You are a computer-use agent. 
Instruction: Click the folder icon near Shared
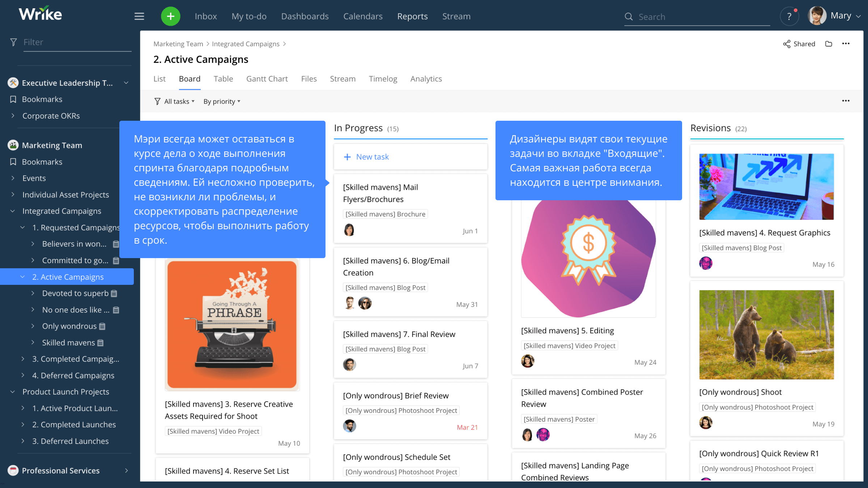tap(829, 44)
